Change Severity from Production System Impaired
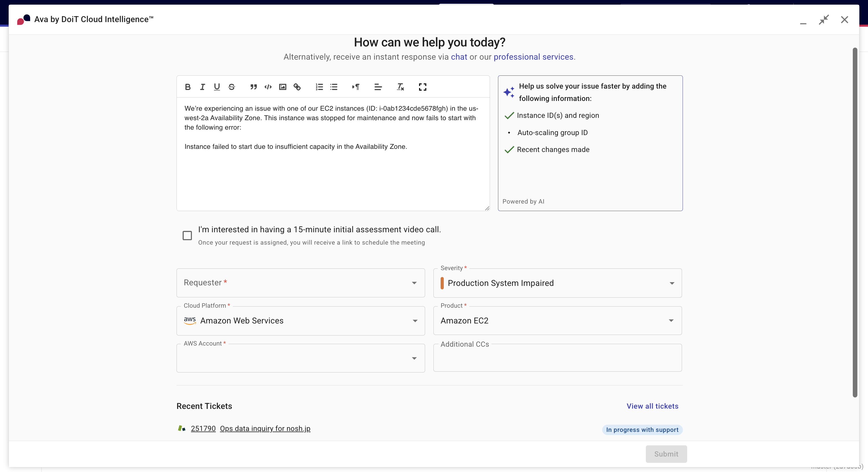The height and width of the screenshot is (472, 868). 557,283
